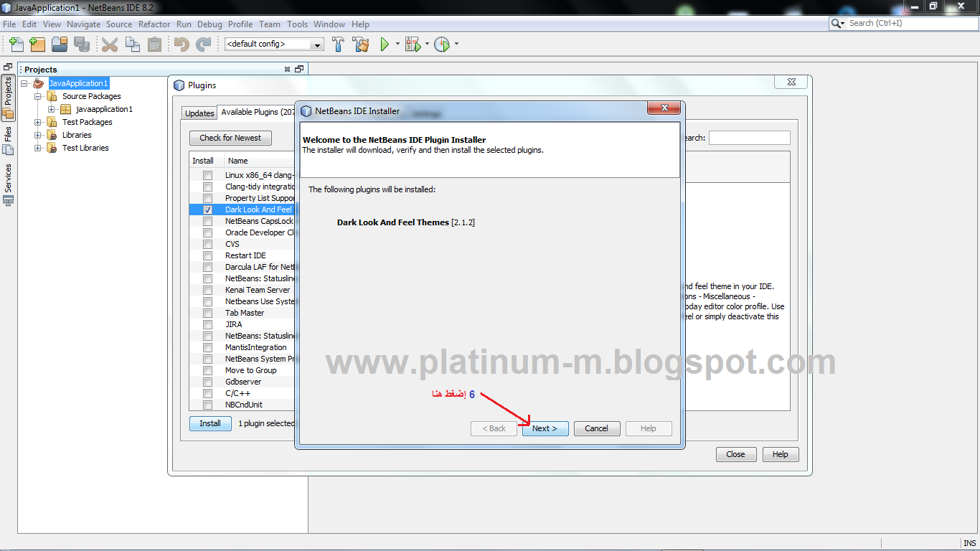Run the project using the green Run icon
The width and height of the screenshot is (980, 551).
coord(385,44)
